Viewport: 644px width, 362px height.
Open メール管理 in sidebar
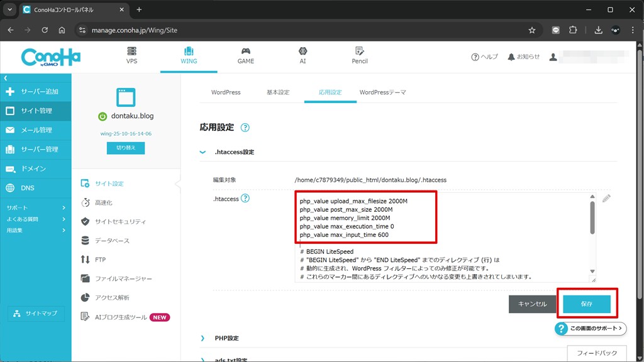coord(35,130)
